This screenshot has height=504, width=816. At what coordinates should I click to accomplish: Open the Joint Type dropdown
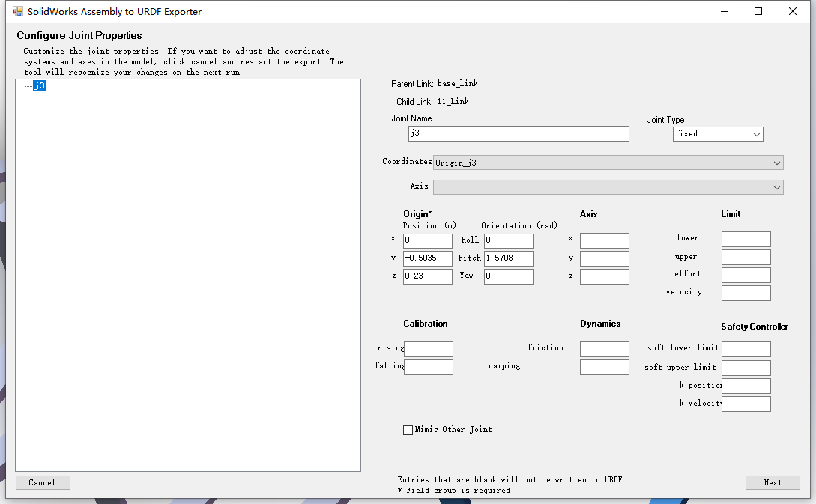click(x=758, y=133)
